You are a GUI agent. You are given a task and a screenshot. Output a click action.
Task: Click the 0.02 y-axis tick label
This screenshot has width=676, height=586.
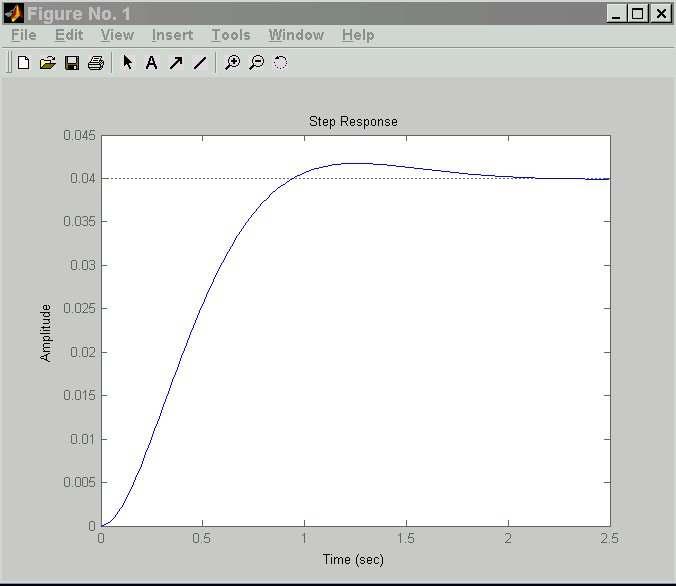tap(83, 352)
